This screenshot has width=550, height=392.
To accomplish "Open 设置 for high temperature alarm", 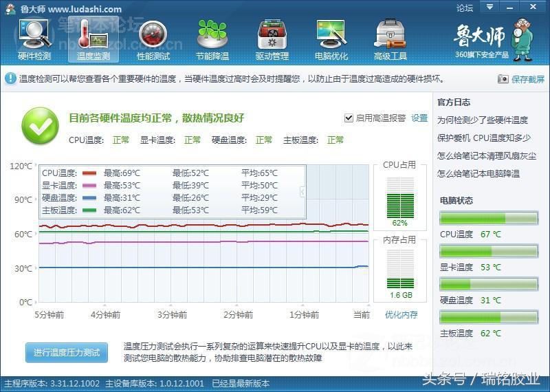I will click(x=419, y=118).
